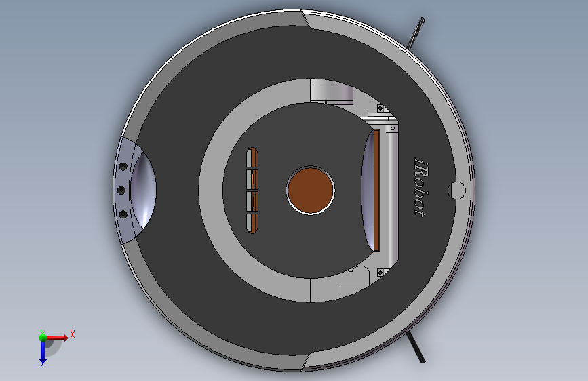Click the blue Z axis arrow of the triad

(43, 353)
